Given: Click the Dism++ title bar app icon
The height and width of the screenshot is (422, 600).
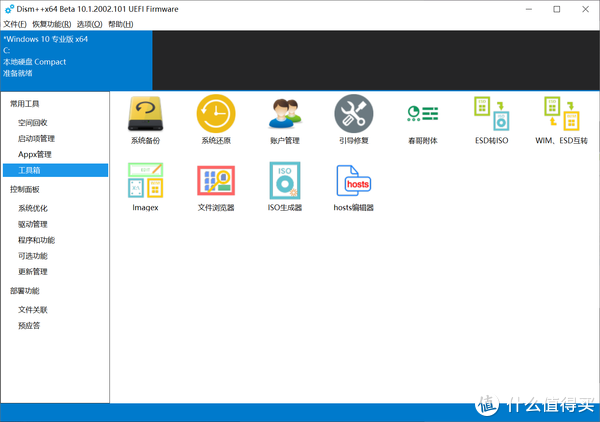Looking at the screenshot, I should (x=10, y=9).
